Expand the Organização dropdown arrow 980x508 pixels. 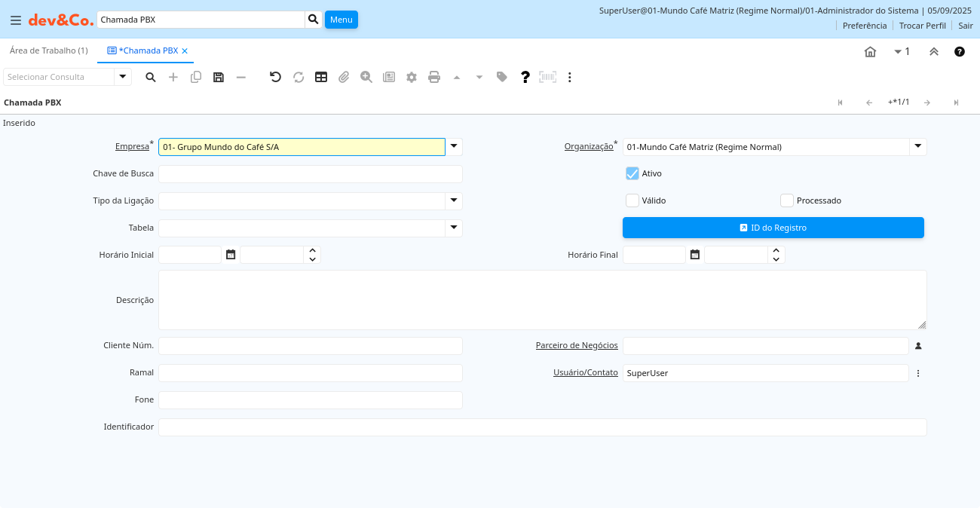(917, 147)
